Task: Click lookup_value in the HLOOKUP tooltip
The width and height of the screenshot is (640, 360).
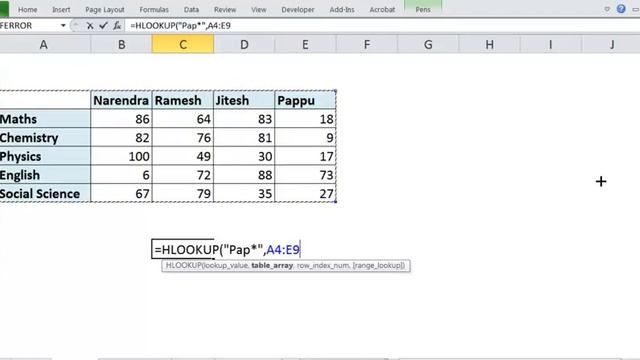Action: coord(227,266)
